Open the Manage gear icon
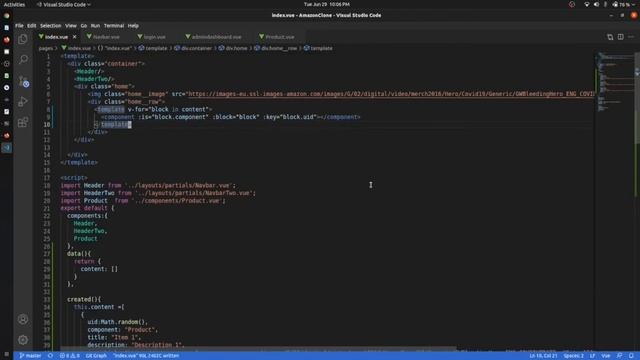640x360 pixels. [23, 340]
